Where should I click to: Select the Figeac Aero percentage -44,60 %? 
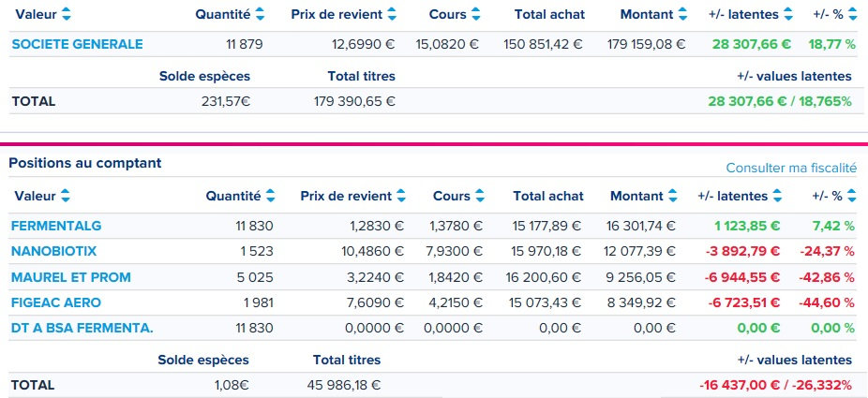click(827, 302)
